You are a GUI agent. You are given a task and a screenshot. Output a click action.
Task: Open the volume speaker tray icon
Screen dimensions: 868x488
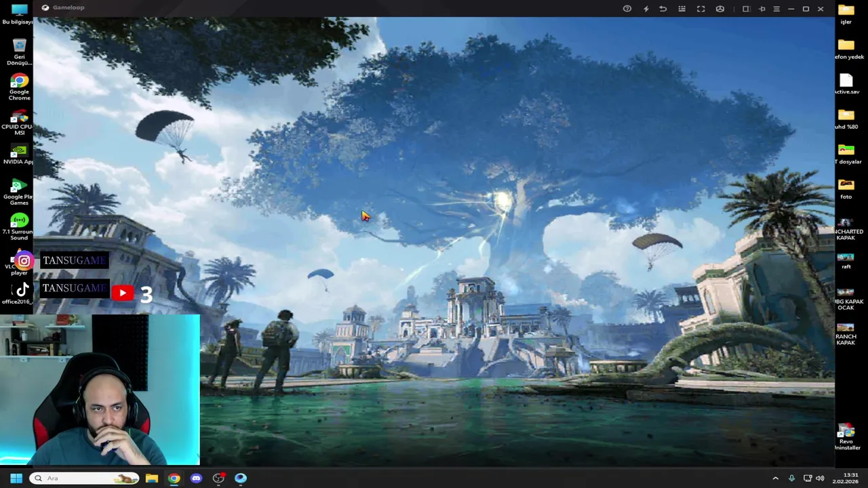820,478
